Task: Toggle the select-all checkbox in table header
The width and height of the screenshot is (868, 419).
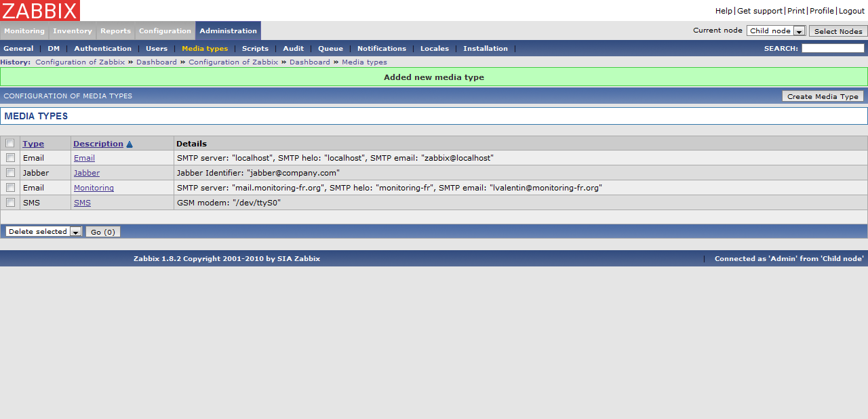Action: pyautogui.click(x=10, y=143)
